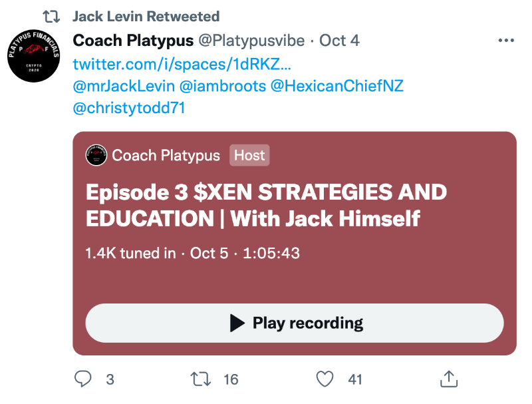Open the @HexicanChiefNZ mention
The width and height of the screenshot is (532, 404).
[x=337, y=87]
